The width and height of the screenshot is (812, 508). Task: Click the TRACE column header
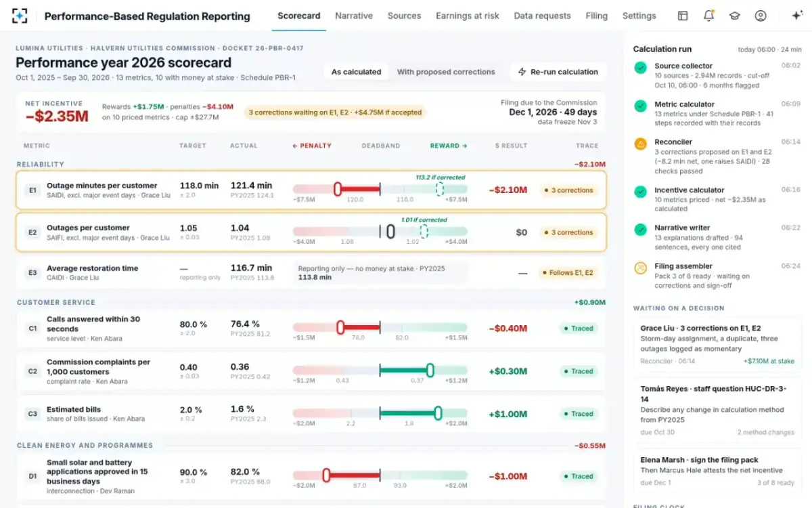tap(587, 146)
